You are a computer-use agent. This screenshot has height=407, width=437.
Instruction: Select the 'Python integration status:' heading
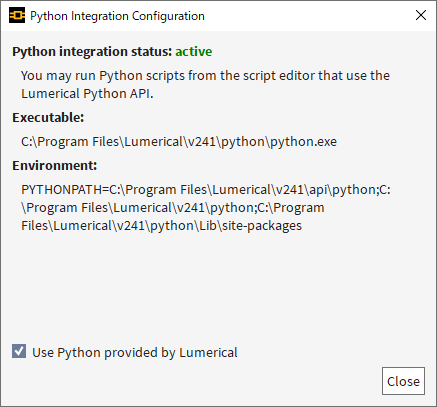coord(92,52)
